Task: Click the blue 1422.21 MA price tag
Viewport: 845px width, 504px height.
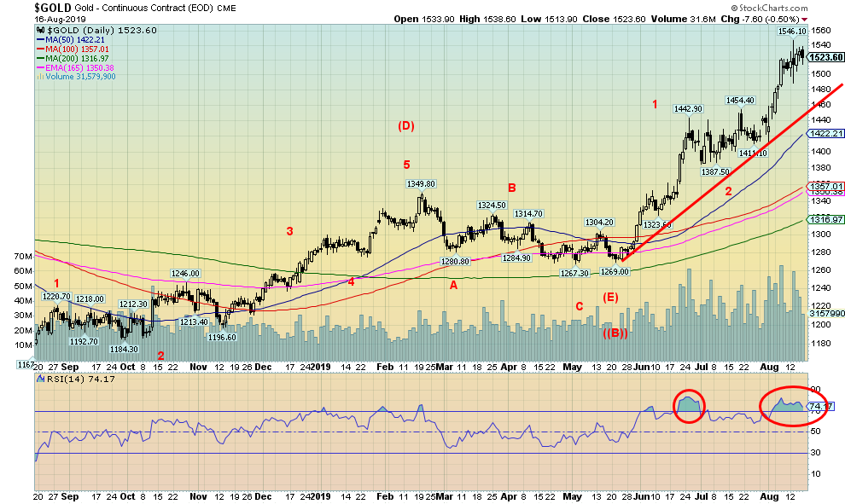Action: (825, 133)
